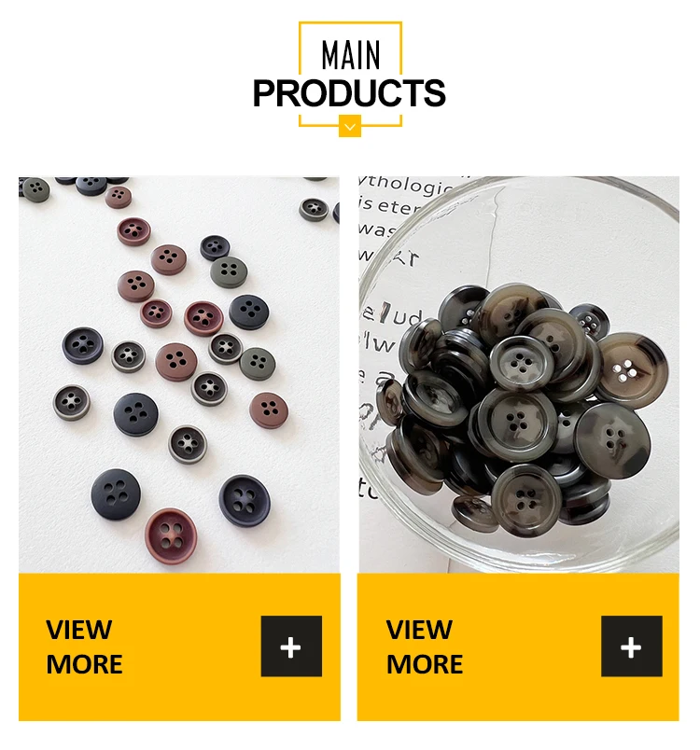The height and width of the screenshot is (750, 700).
Task: Select the grey rimmed button atop the bowl pile
Action: (522, 364)
